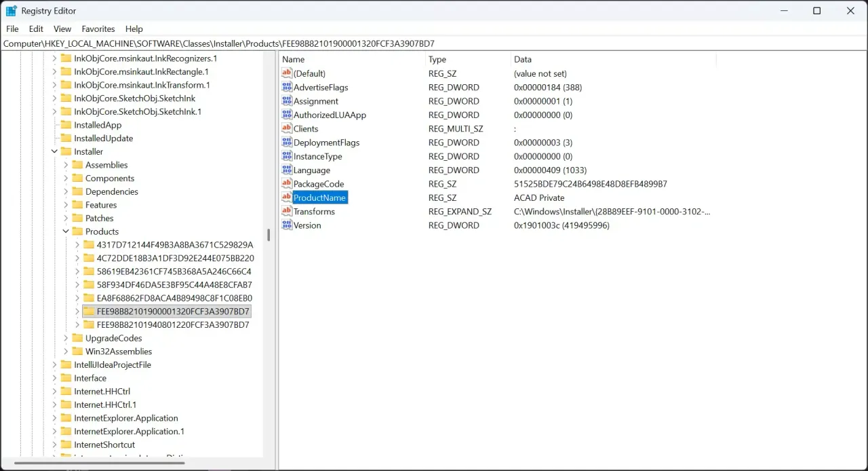Viewport: 868px width, 471px height.
Task: Collapse the Installer tree node
Action: 54,151
